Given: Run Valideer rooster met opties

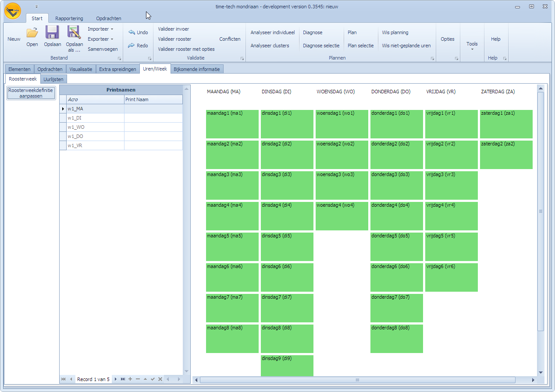Looking at the screenshot, I should point(186,49).
